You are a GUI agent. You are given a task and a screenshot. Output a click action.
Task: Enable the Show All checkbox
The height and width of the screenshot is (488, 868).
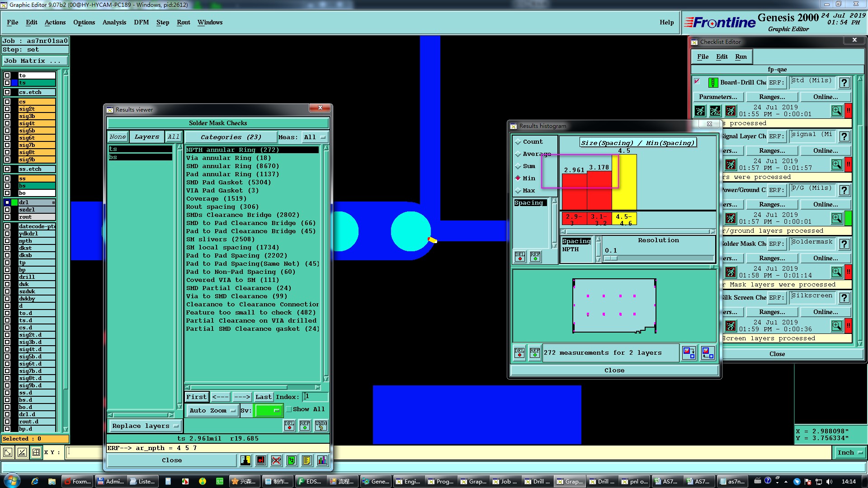point(289,409)
